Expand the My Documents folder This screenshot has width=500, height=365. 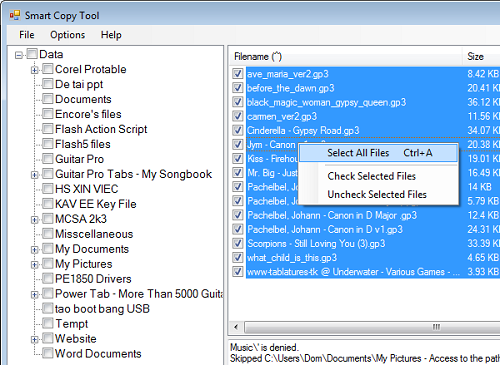[x=34, y=250]
